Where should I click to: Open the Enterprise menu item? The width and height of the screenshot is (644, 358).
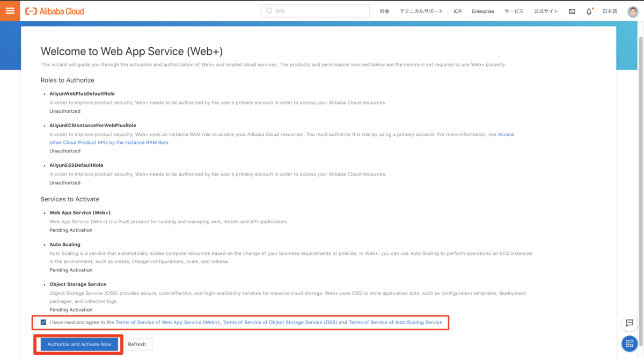(483, 11)
